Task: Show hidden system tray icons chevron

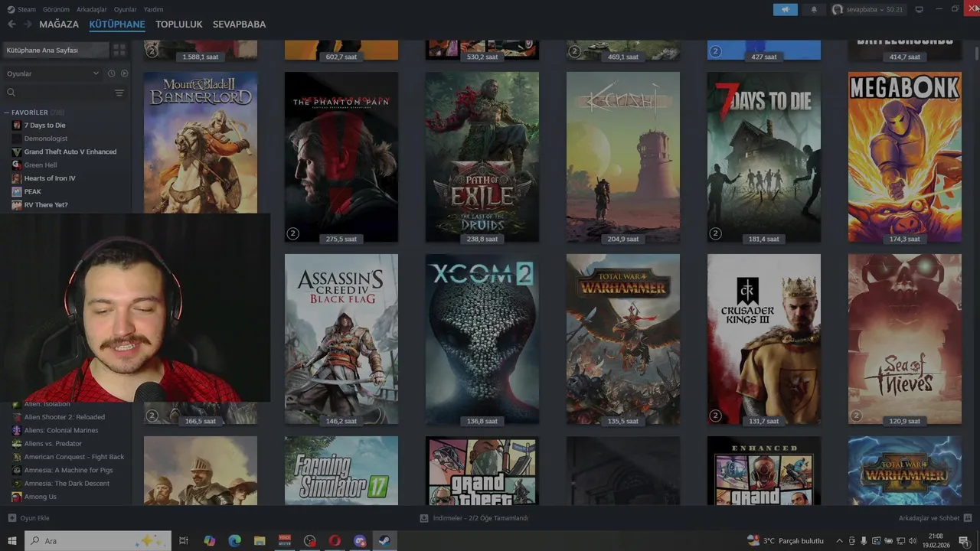Action: 839,541
